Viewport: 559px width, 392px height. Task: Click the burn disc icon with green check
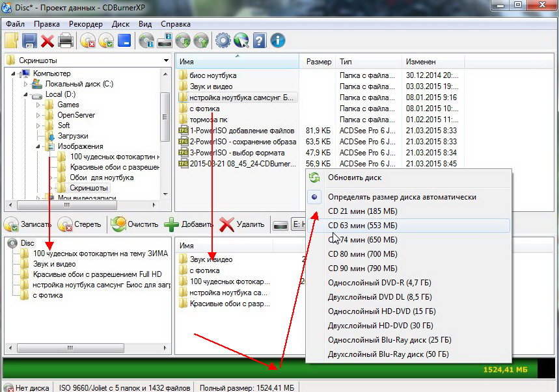coord(106,40)
